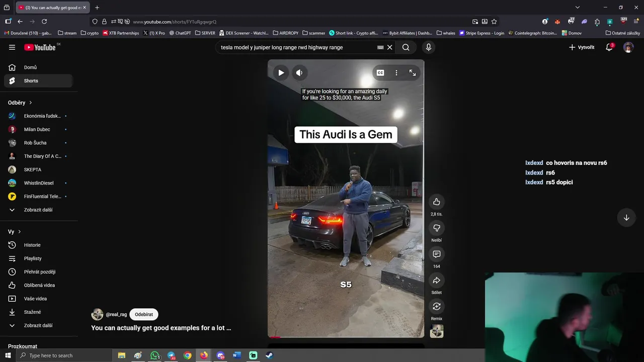The width and height of the screenshot is (644, 362).
Task: Share the short via Sdílet
Action: click(x=436, y=281)
